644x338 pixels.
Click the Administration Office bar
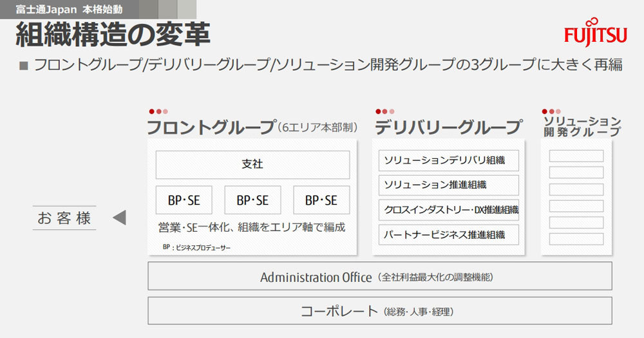380,276
